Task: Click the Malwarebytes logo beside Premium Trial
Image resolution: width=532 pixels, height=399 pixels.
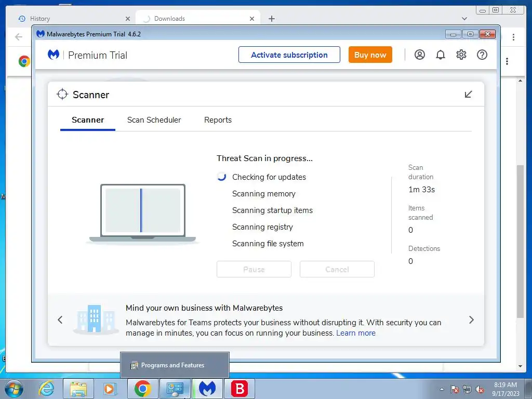Action: coord(54,55)
